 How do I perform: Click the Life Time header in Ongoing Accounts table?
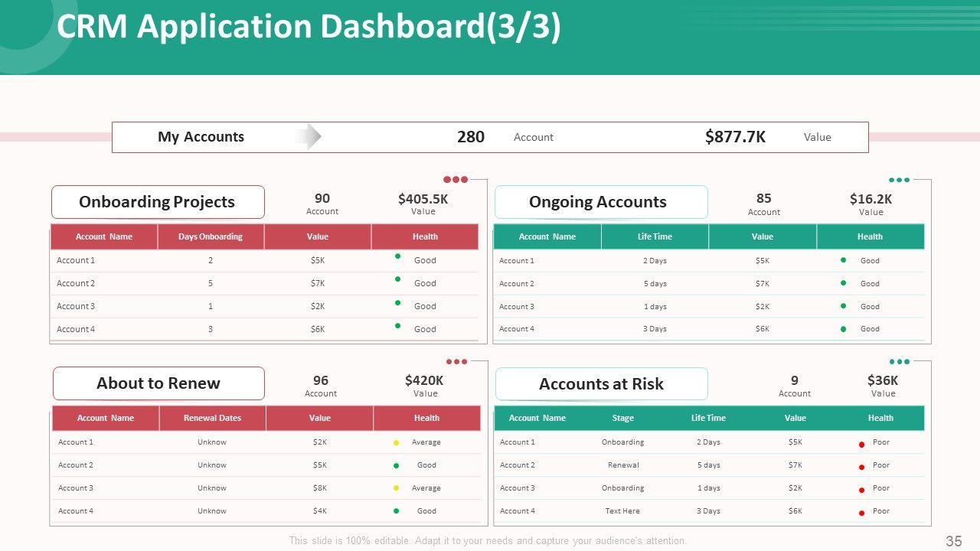click(x=655, y=236)
